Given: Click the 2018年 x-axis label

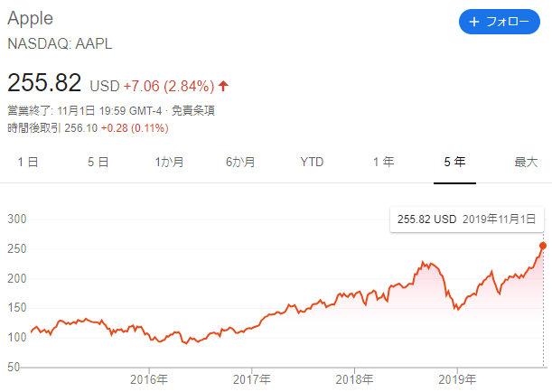Looking at the screenshot, I should coord(354,377).
